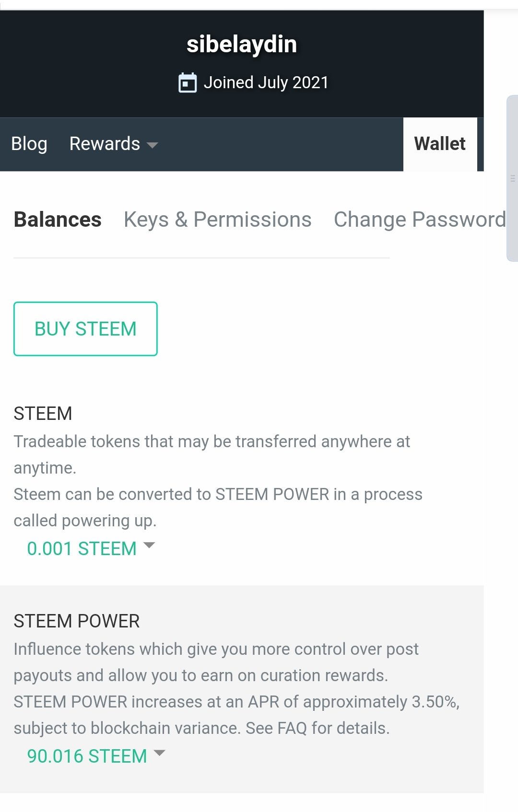
Task: Go to Change Password
Action: pyautogui.click(x=420, y=220)
